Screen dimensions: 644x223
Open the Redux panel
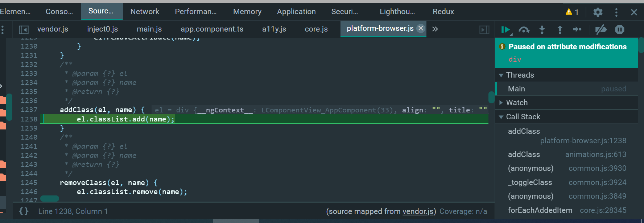443,12
